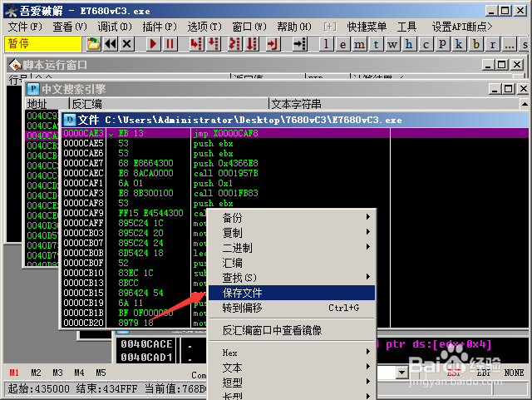Open the 窗口(W) menu
The image size is (532, 400).
(249, 27)
